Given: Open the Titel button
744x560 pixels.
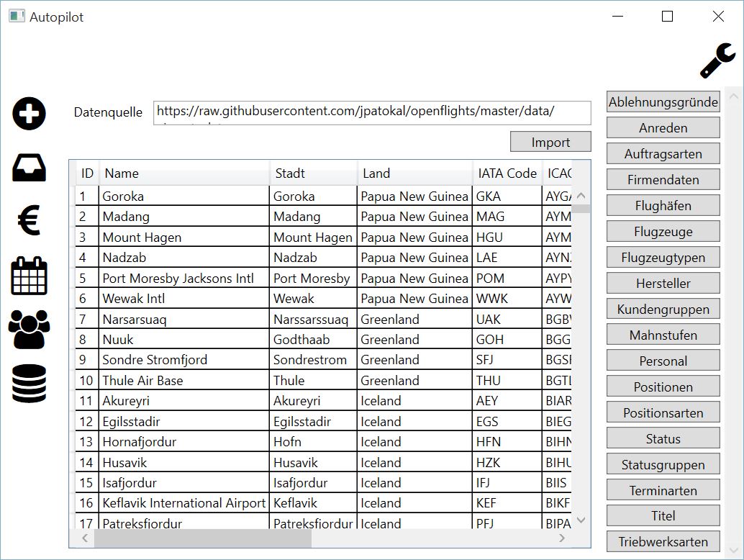Looking at the screenshot, I should pos(663,515).
